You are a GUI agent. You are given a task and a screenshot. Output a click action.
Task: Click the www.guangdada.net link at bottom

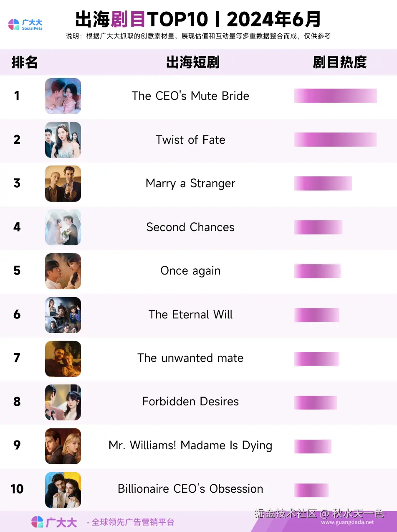pyautogui.click(x=347, y=522)
